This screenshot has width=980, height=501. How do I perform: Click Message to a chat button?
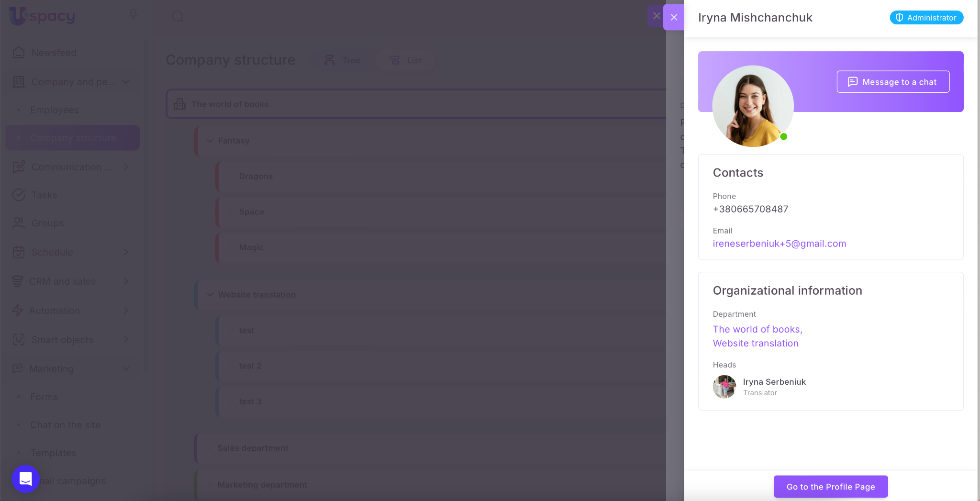tap(892, 82)
